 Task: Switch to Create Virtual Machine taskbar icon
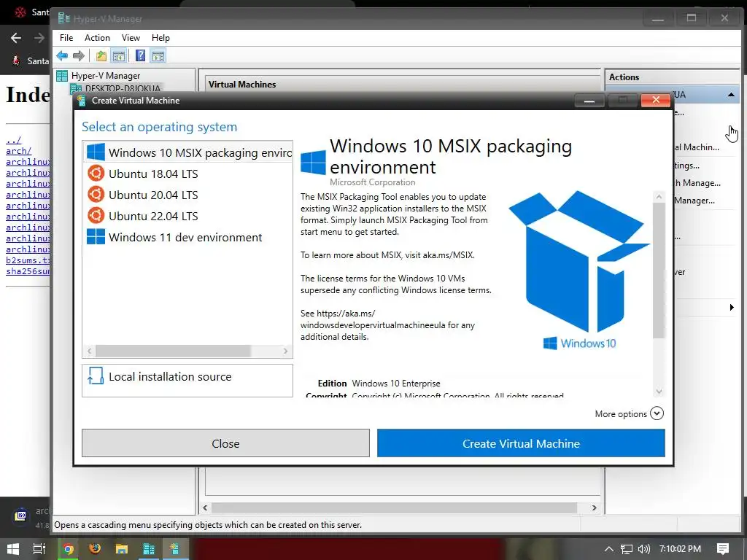pyautogui.click(x=175, y=549)
